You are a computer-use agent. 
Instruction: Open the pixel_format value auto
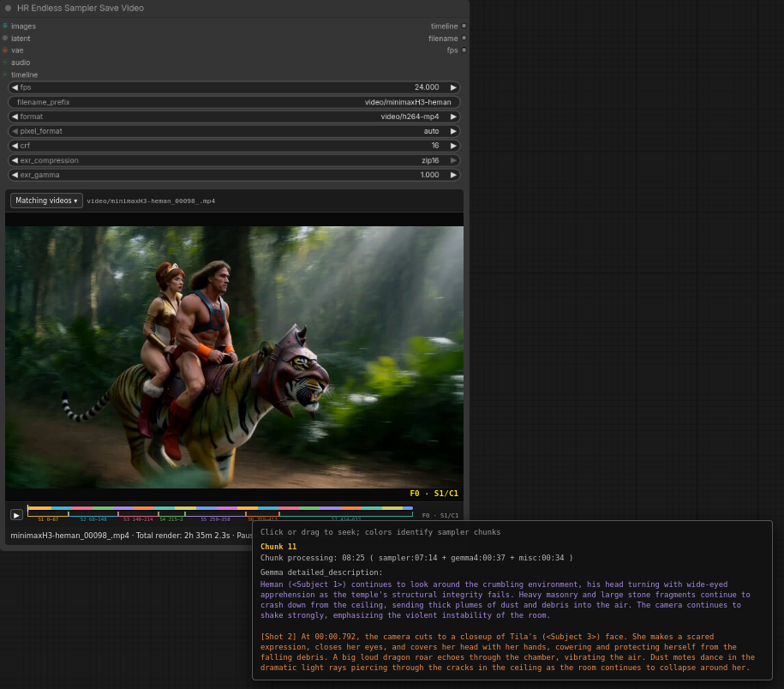point(431,131)
